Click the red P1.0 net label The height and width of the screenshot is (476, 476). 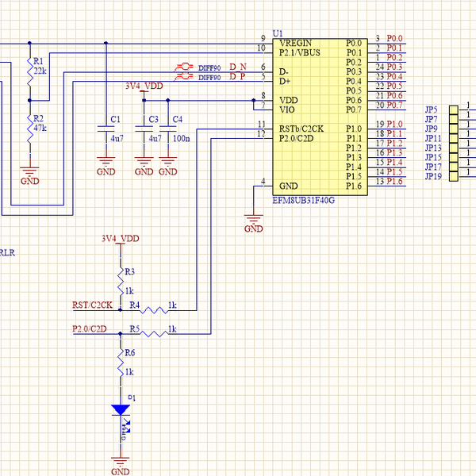[394, 124]
